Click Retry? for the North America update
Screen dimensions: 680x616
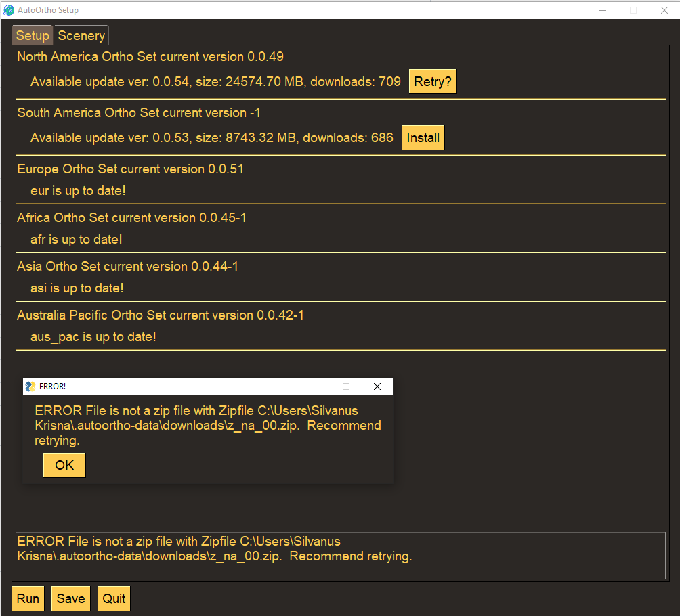tap(432, 81)
